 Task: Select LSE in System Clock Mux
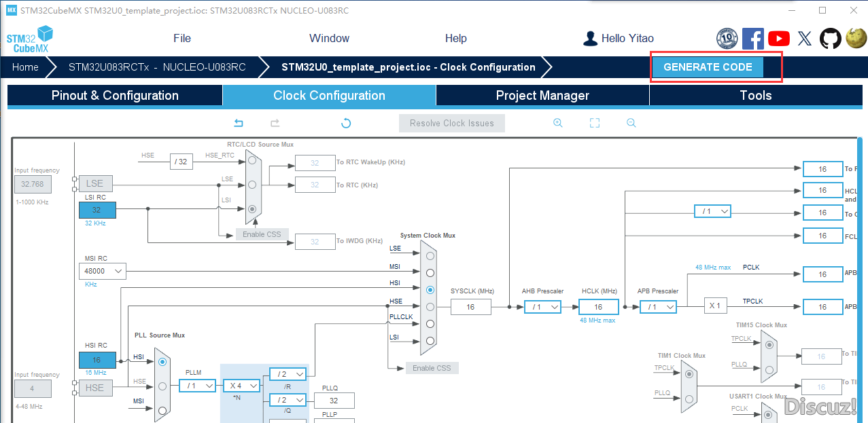(429, 255)
